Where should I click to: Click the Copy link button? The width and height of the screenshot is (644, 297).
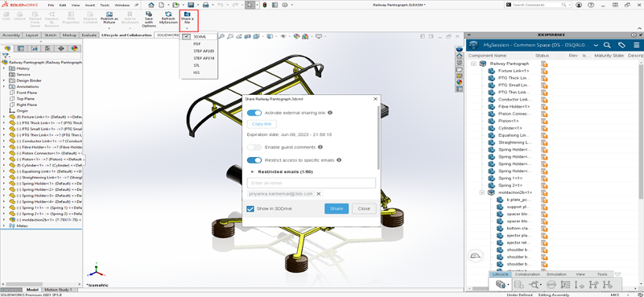point(262,124)
